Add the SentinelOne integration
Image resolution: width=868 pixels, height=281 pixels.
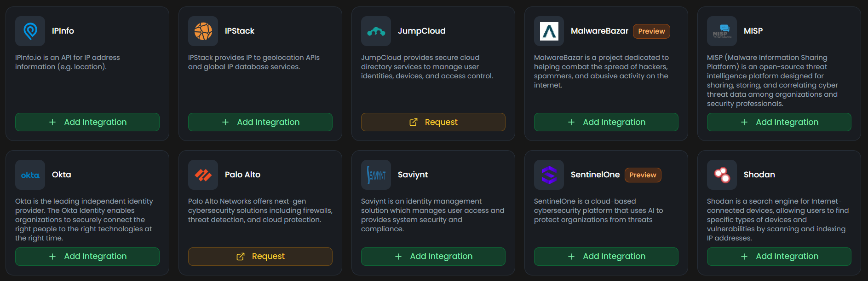606,257
